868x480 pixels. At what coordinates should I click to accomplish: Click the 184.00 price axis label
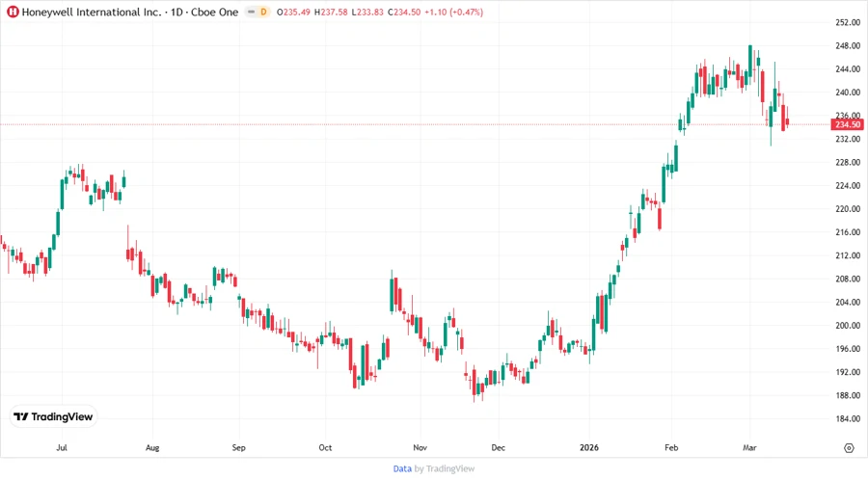[x=848, y=418]
